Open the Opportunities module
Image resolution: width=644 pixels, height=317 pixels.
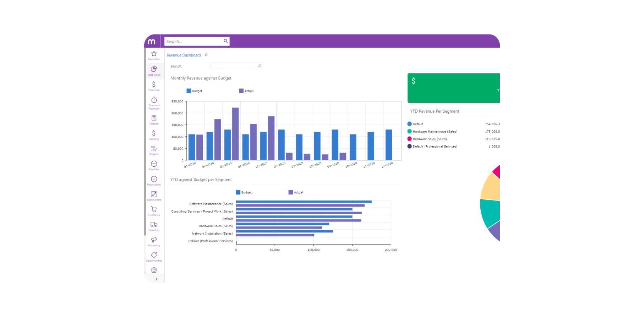154,257
